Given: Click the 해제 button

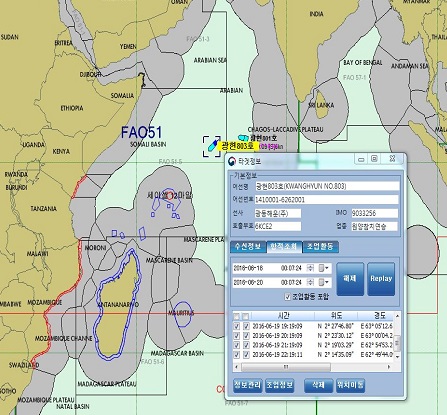Looking at the screenshot, I should click(350, 279).
